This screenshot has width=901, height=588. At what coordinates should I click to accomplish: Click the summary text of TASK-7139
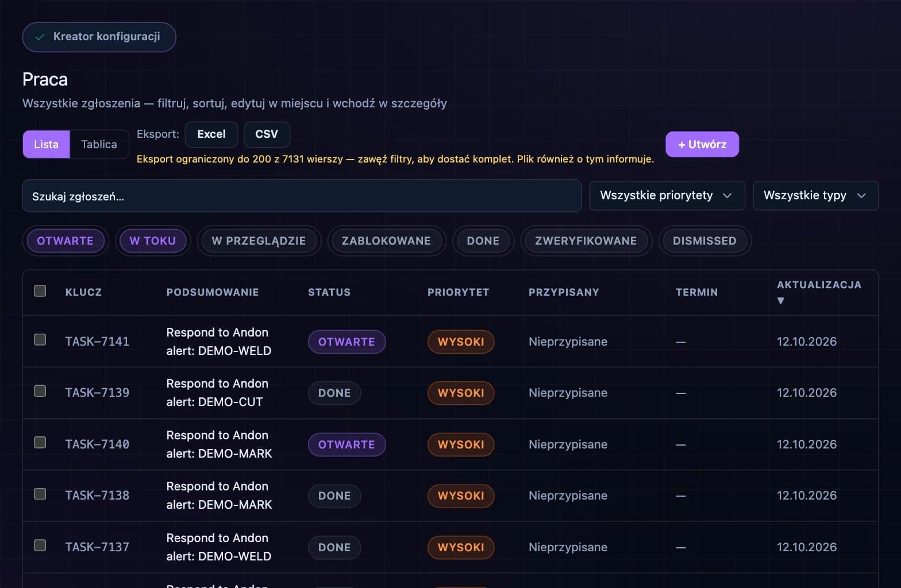coord(217,393)
